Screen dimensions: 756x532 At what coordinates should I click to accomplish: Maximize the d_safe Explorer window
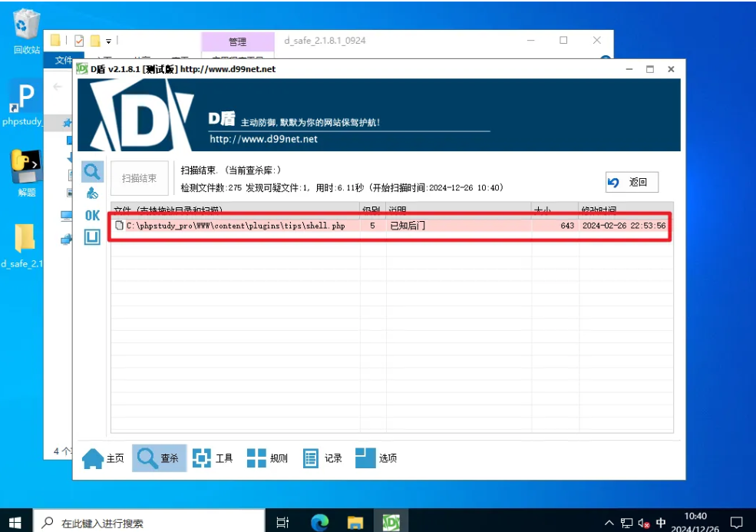(563, 40)
